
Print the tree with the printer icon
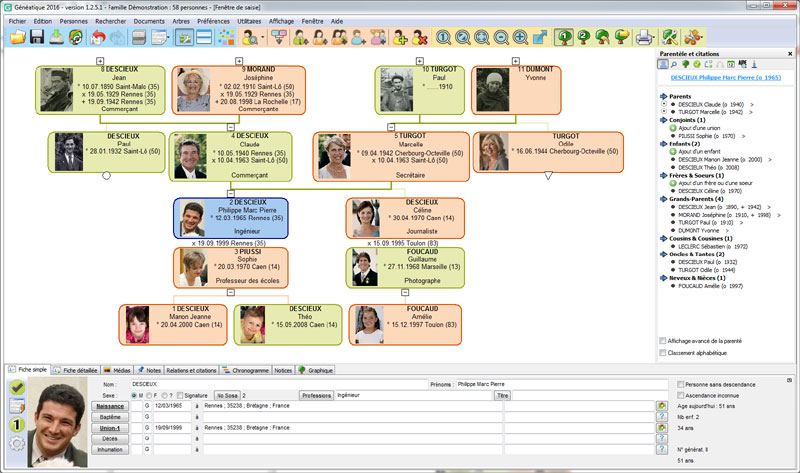click(x=644, y=37)
